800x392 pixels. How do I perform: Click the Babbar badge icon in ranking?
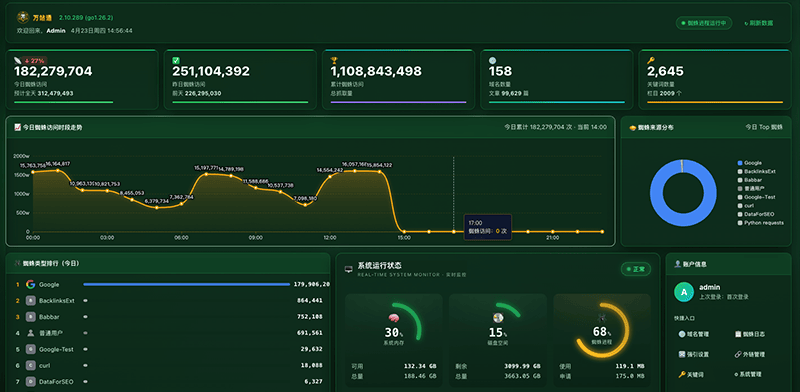pos(31,317)
